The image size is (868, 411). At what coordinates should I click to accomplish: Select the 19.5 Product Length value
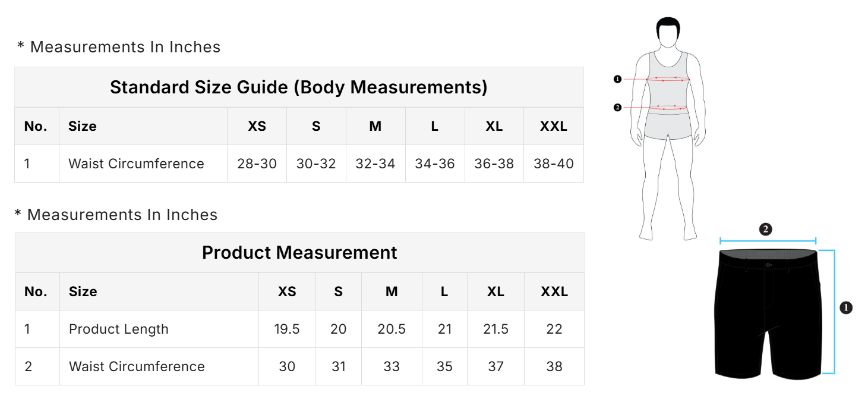click(x=287, y=329)
